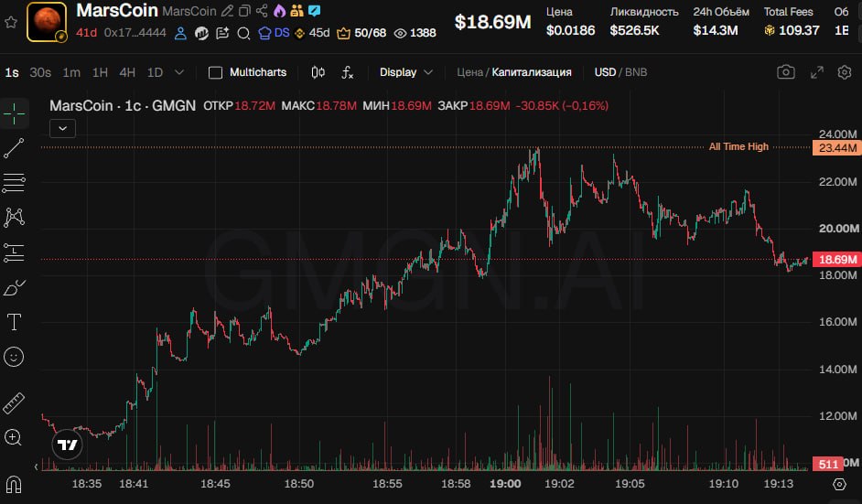
Task: Click the round chart analytics icon
Action: pos(201,34)
